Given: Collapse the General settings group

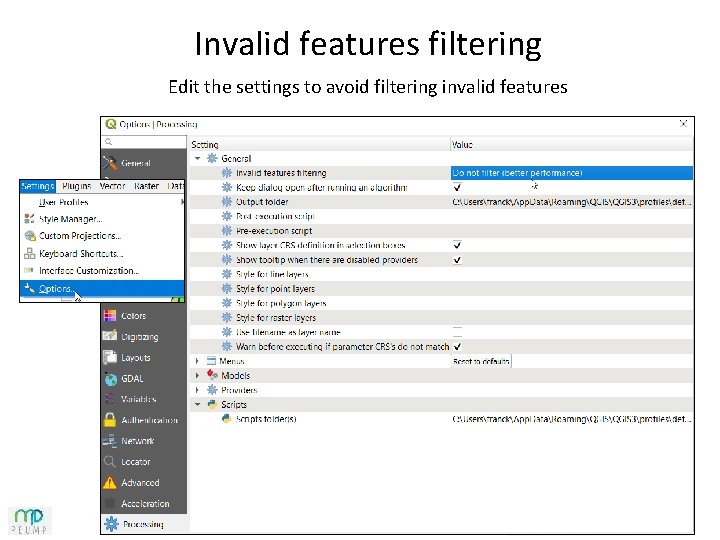Looking at the screenshot, I should click(x=197, y=158).
